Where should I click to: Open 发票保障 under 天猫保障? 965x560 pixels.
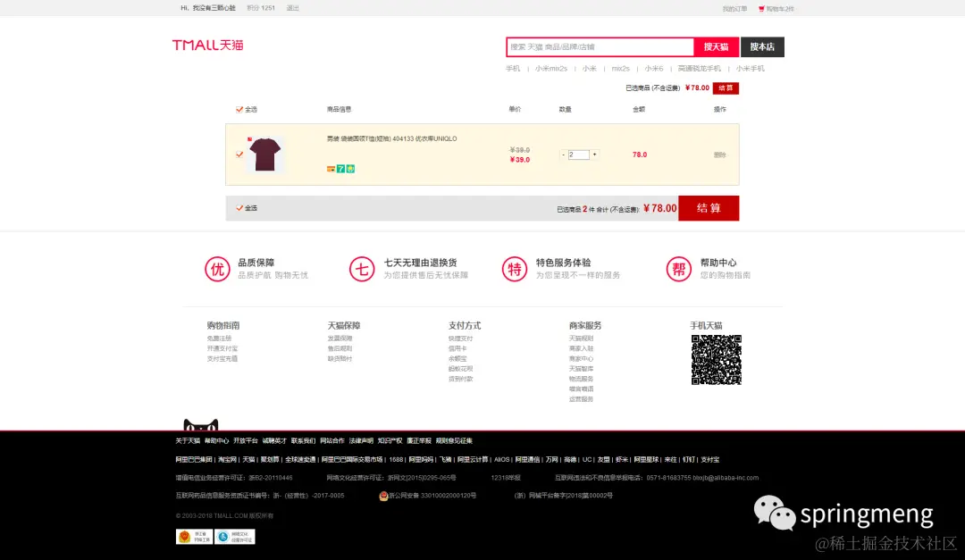tap(340, 339)
